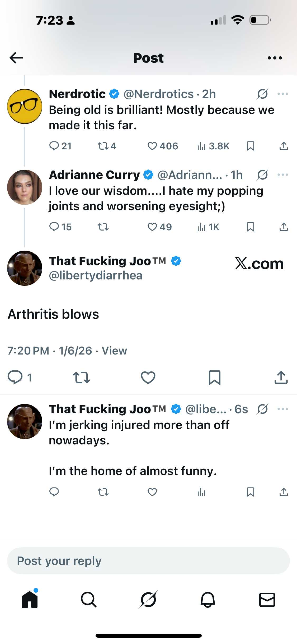Repost the main "Arthritis blows" post
This screenshot has height=644, width=297.
point(82,377)
